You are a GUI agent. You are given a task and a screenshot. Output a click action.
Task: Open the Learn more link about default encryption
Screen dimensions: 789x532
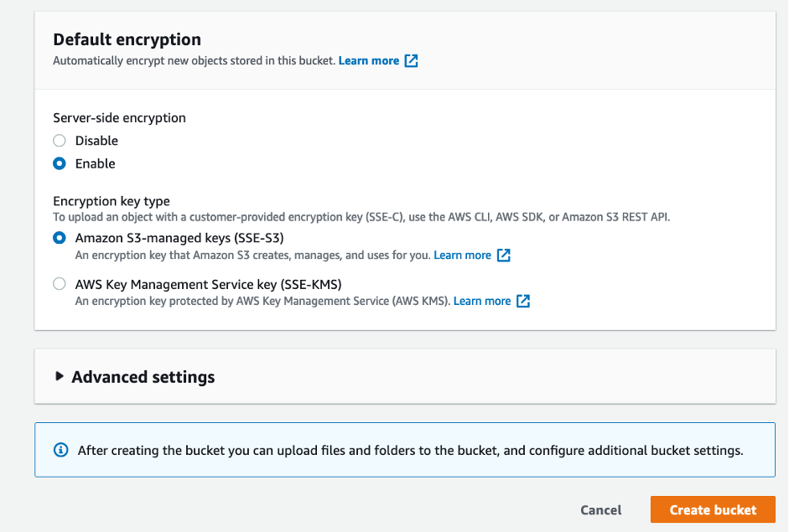click(x=369, y=59)
